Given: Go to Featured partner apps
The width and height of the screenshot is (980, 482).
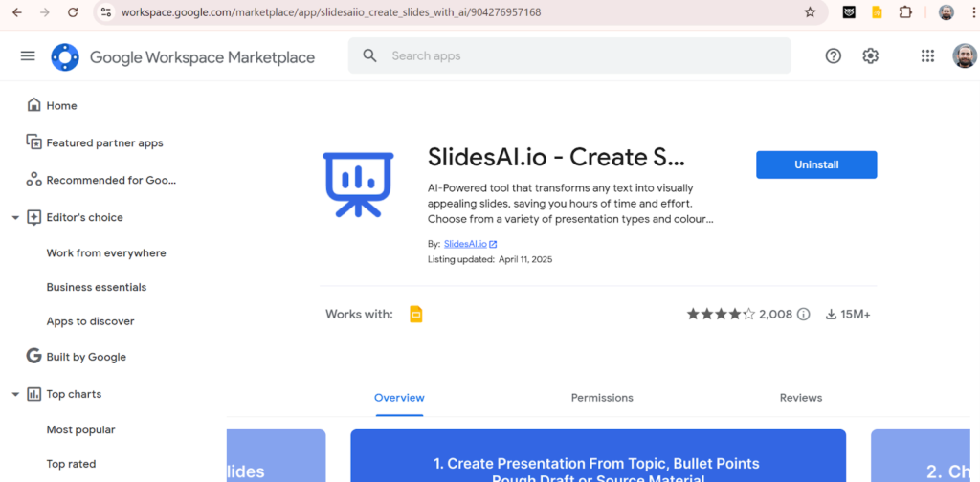Looking at the screenshot, I should click(104, 143).
